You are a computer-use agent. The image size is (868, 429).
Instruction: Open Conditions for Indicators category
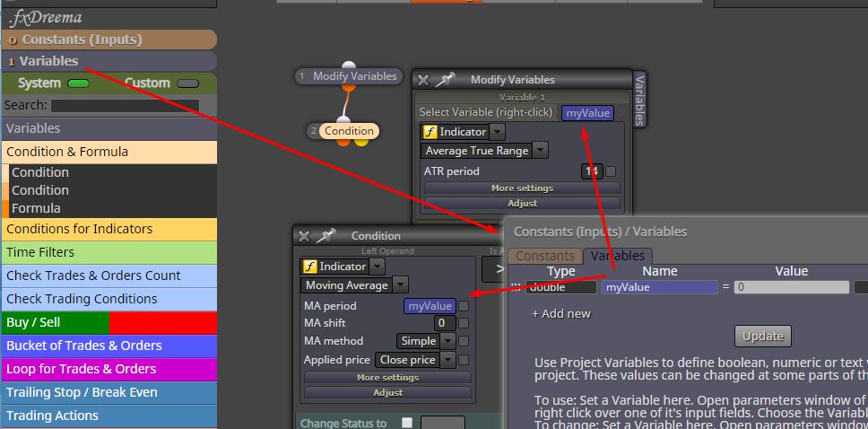coord(109,229)
